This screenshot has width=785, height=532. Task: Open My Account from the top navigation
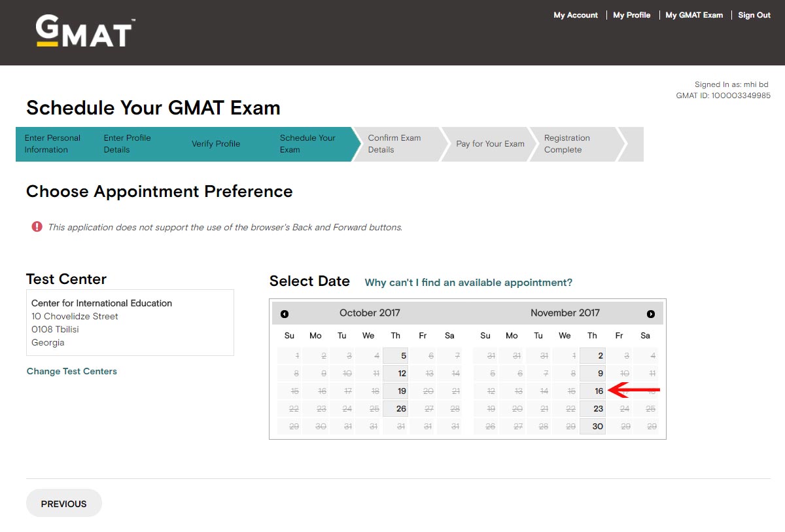[575, 15]
